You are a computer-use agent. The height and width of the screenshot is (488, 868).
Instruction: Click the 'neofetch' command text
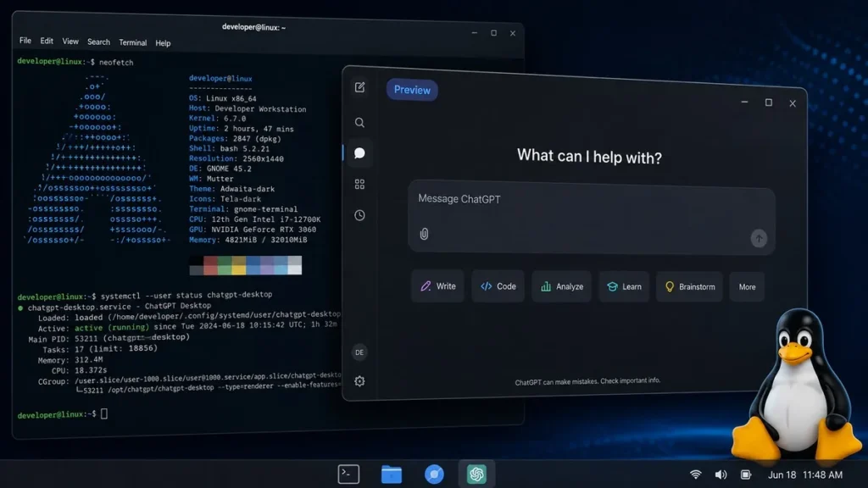116,63
